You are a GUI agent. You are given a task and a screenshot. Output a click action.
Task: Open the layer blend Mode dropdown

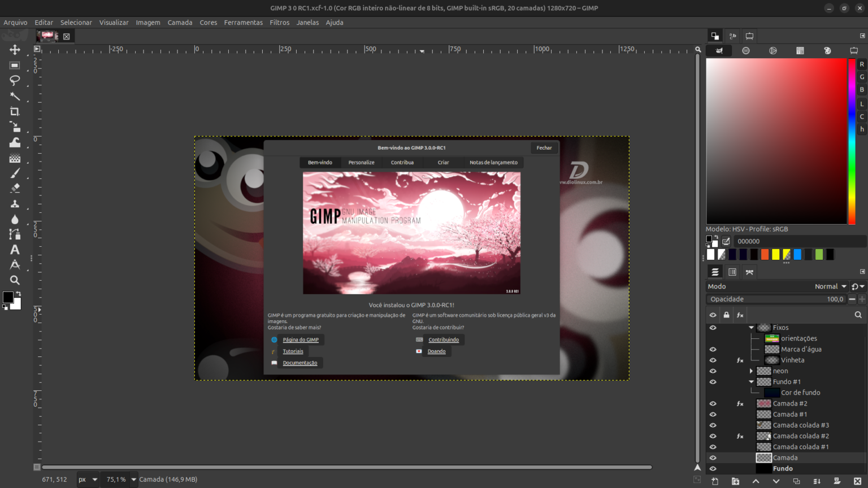[x=830, y=286]
